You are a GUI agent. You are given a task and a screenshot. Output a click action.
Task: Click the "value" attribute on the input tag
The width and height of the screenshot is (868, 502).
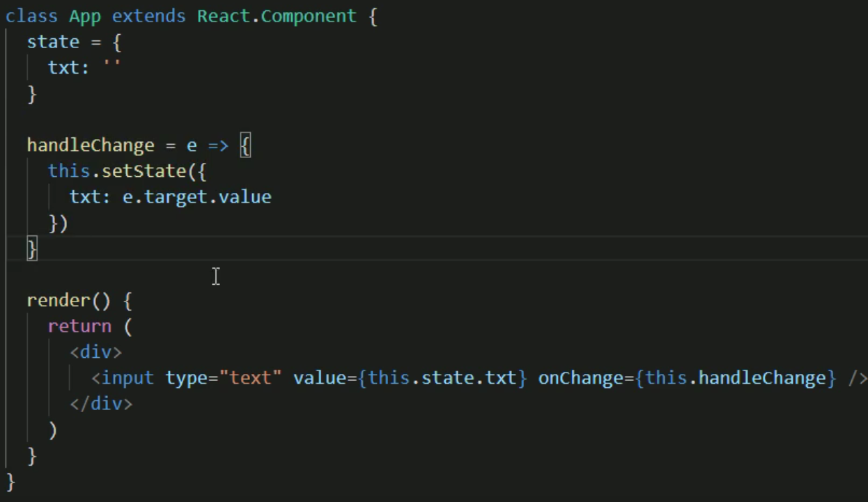pos(319,378)
